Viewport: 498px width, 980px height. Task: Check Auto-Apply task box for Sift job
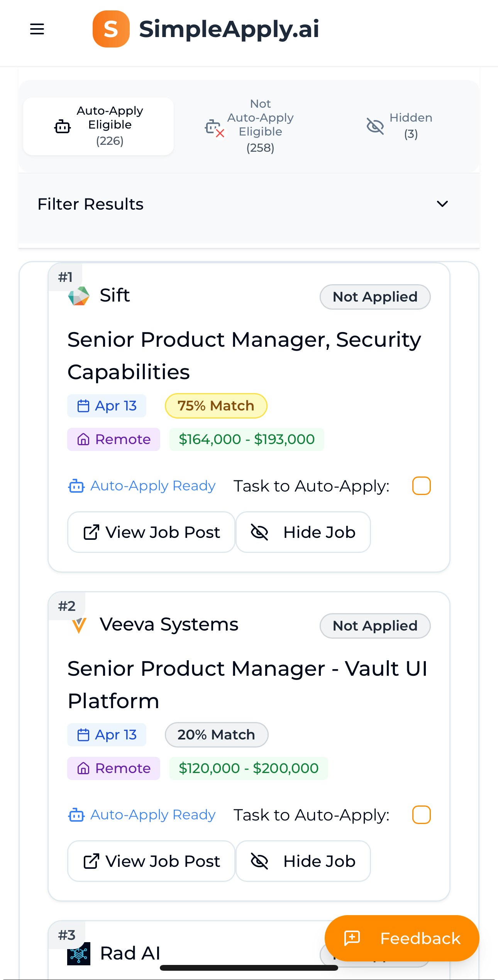coord(421,486)
